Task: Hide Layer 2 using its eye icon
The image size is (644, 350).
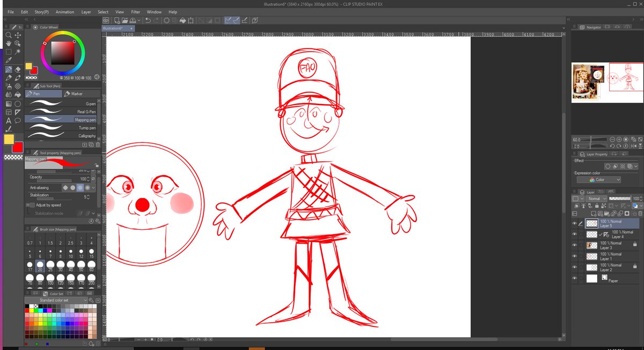Action: [x=575, y=267]
